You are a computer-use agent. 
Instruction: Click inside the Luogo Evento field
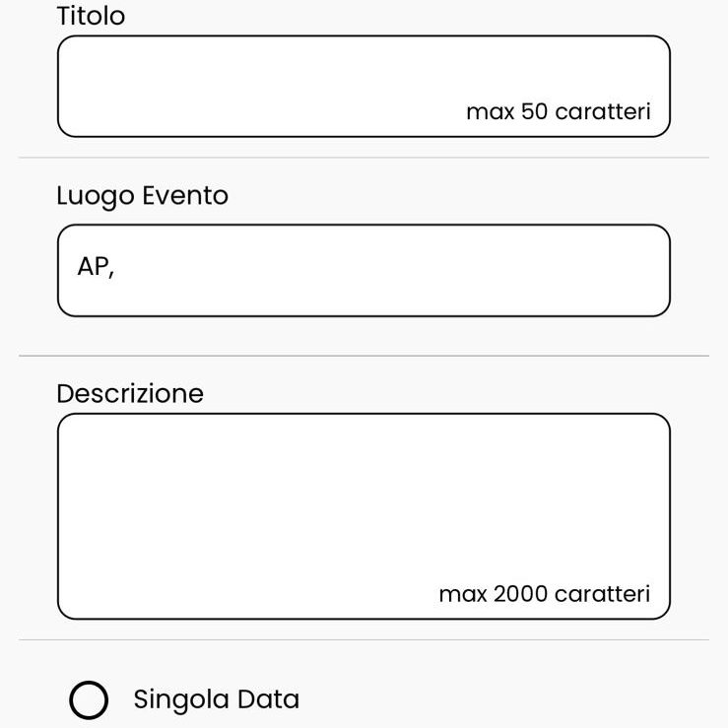[x=364, y=271]
